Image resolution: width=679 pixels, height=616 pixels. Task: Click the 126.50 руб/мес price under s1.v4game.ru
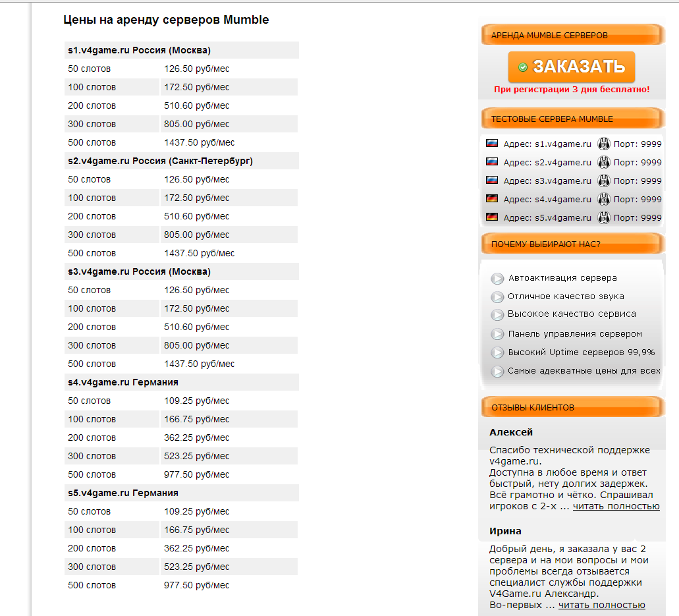(x=197, y=69)
